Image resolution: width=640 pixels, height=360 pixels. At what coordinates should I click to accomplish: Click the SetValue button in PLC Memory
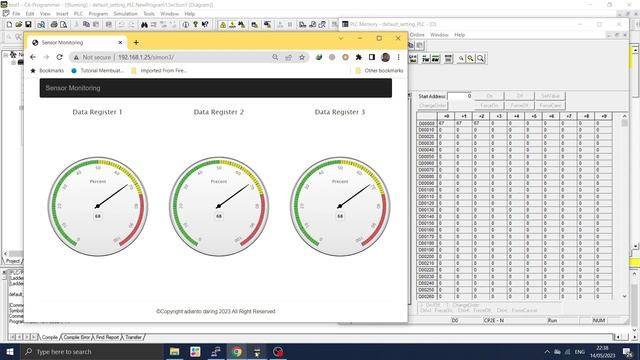click(x=550, y=96)
